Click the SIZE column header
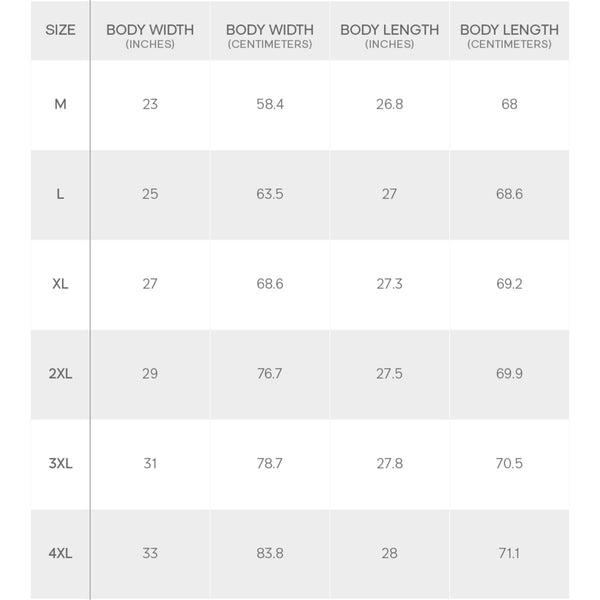This screenshot has width=600, height=600. click(60, 30)
